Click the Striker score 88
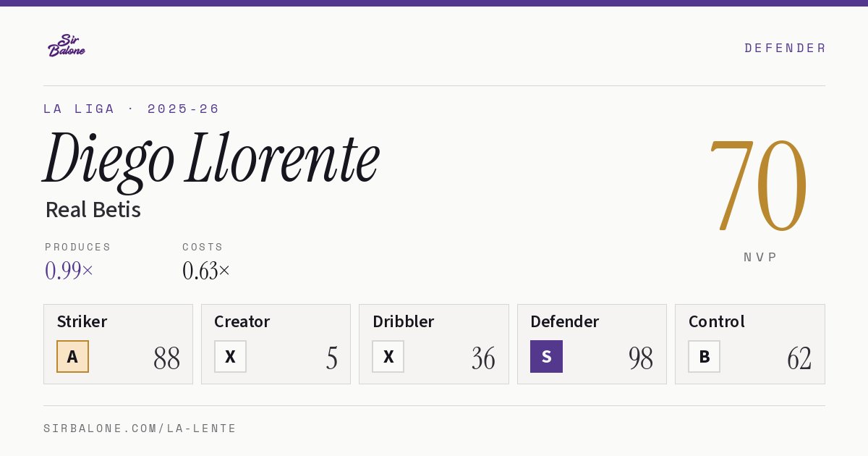The height and width of the screenshot is (456, 868). [x=166, y=358]
